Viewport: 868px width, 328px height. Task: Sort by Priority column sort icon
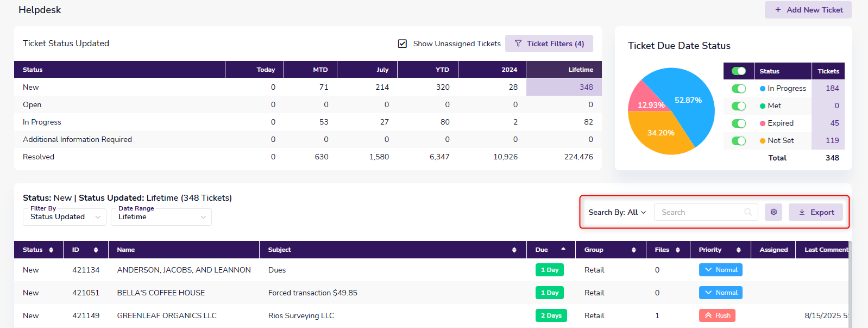coord(738,250)
